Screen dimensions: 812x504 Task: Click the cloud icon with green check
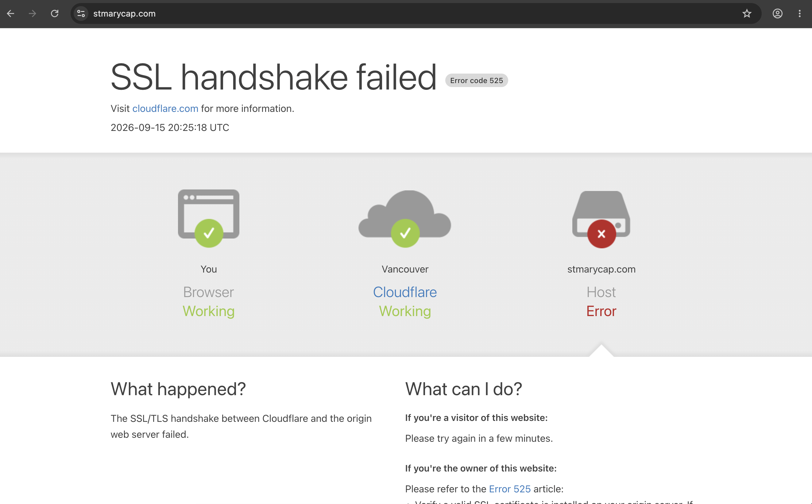(x=405, y=219)
